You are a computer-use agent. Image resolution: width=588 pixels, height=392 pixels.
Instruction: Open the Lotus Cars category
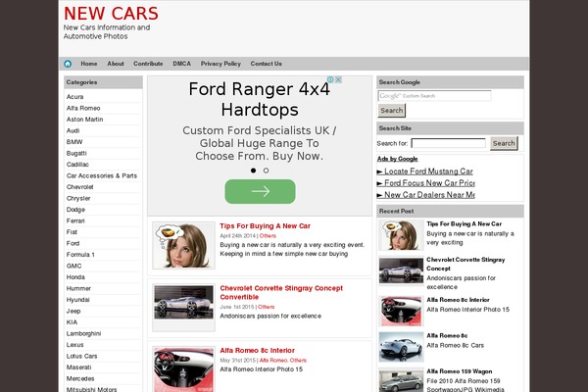click(81, 356)
